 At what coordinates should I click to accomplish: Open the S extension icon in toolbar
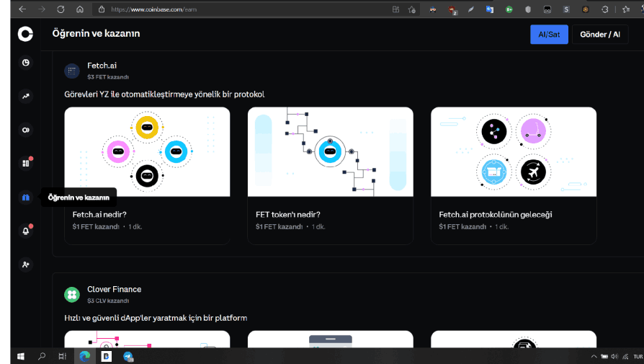(566, 9)
